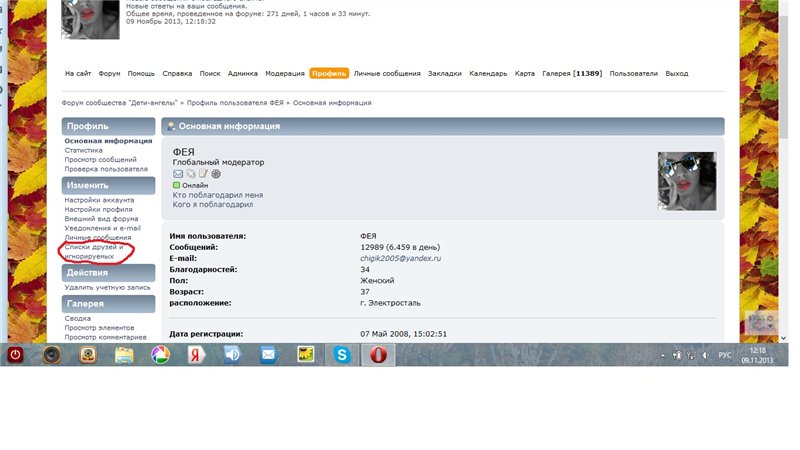The image size is (800, 450).
Task: Open the dark speaker app in taskbar
Action: [x=52, y=355]
